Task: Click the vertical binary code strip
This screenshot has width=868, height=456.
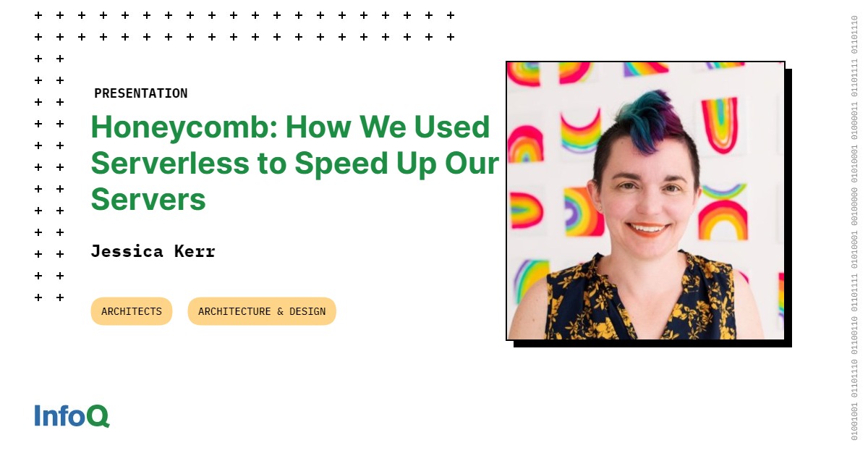Action: (854, 228)
